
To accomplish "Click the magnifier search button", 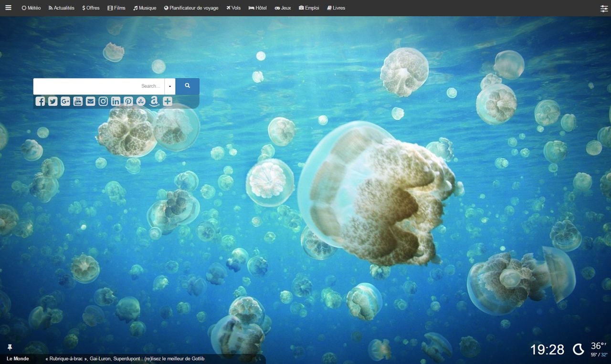I will point(187,86).
